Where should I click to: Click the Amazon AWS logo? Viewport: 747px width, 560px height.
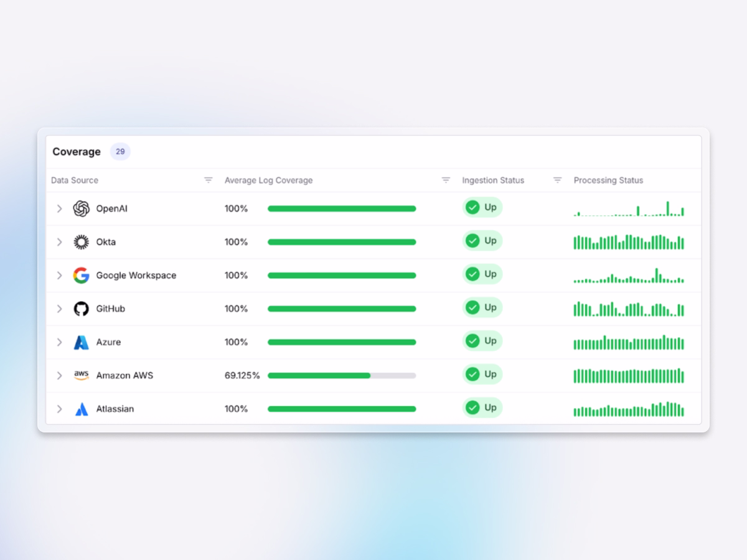pyautogui.click(x=80, y=375)
